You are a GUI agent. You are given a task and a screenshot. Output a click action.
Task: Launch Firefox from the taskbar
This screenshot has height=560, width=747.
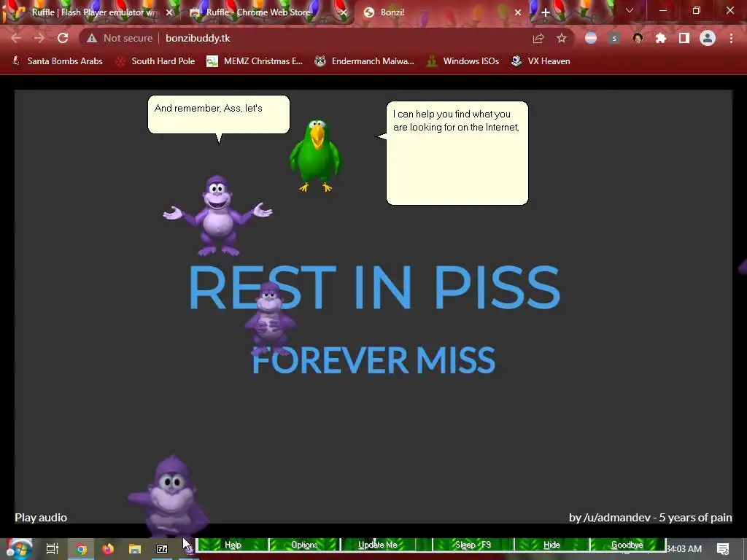[108, 549]
